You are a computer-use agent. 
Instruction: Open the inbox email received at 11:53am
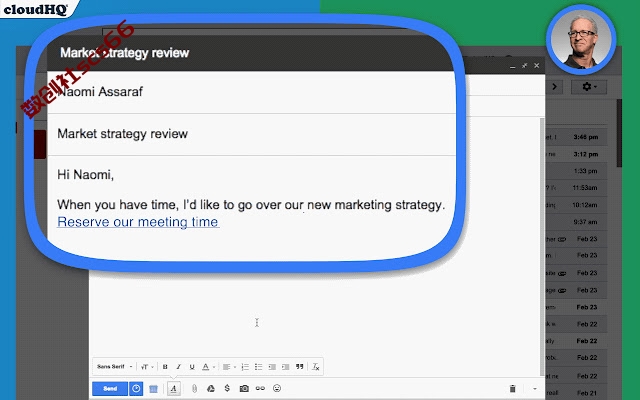point(576,188)
